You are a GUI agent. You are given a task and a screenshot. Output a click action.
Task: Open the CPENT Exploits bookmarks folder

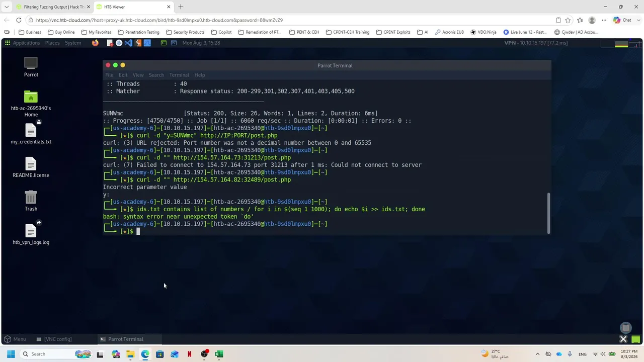click(x=393, y=32)
